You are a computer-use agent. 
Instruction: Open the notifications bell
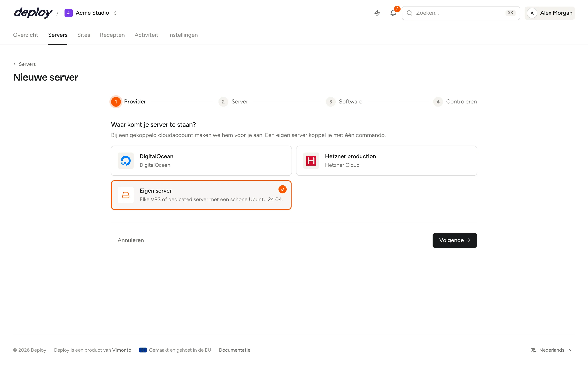coord(393,13)
